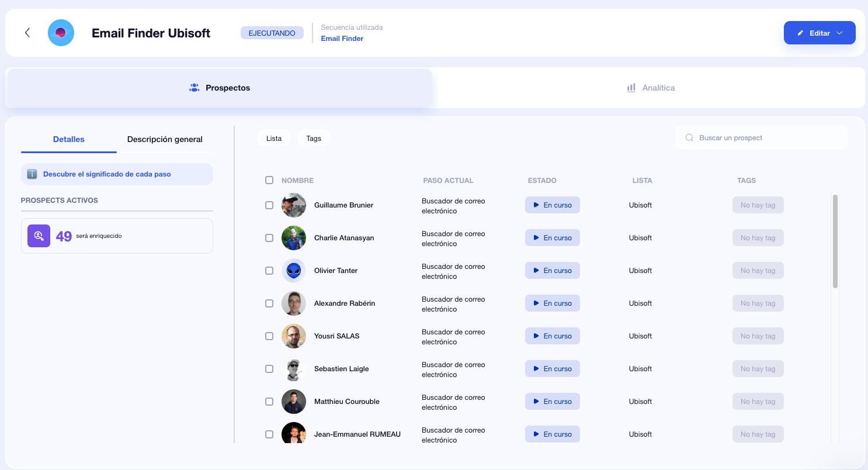Select Yousri SALAS row checkbox
The width and height of the screenshot is (868, 470).
pos(269,336)
